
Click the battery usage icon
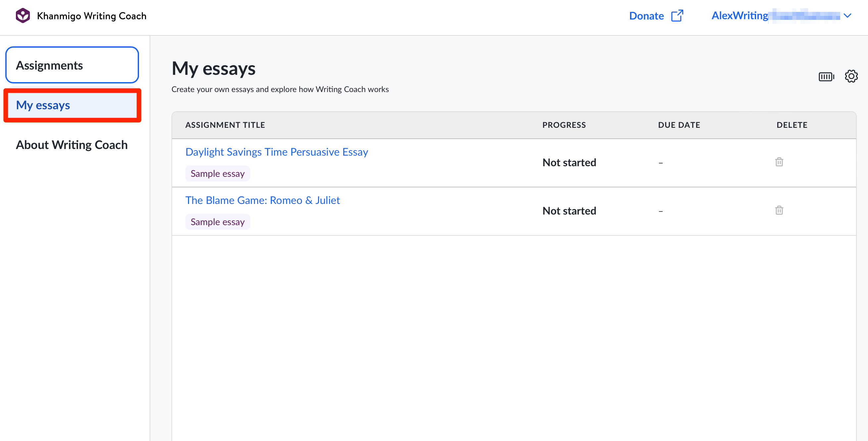point(826,76)
